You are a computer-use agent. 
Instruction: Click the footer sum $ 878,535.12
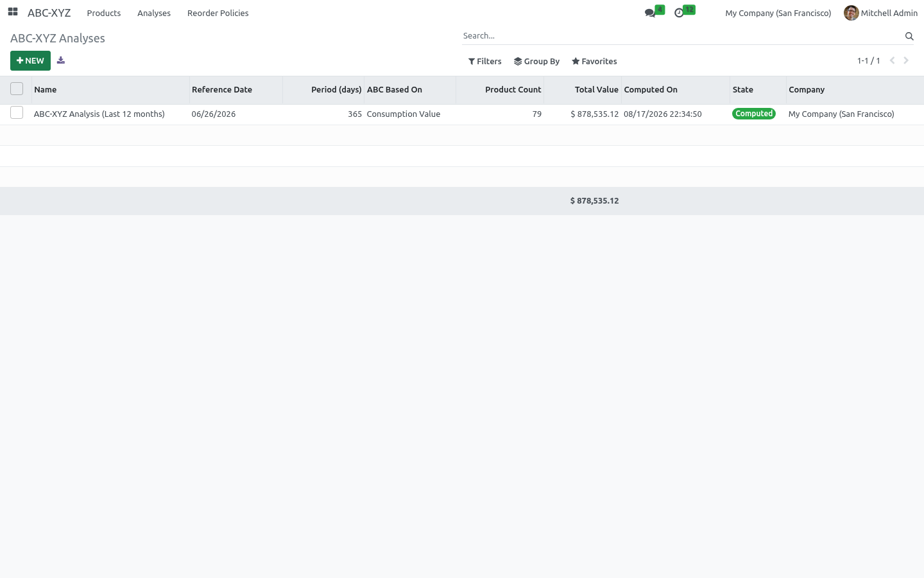pos(595,201)
